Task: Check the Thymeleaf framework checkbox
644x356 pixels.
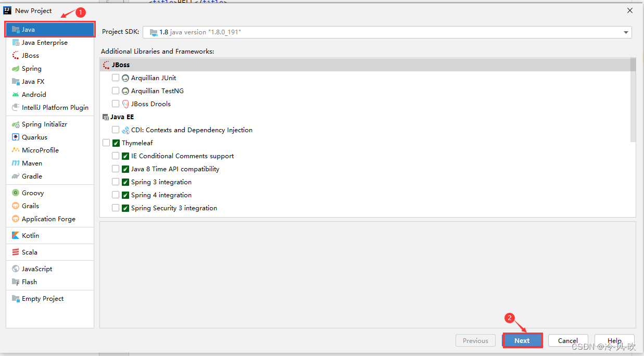Action: [106, 143]
